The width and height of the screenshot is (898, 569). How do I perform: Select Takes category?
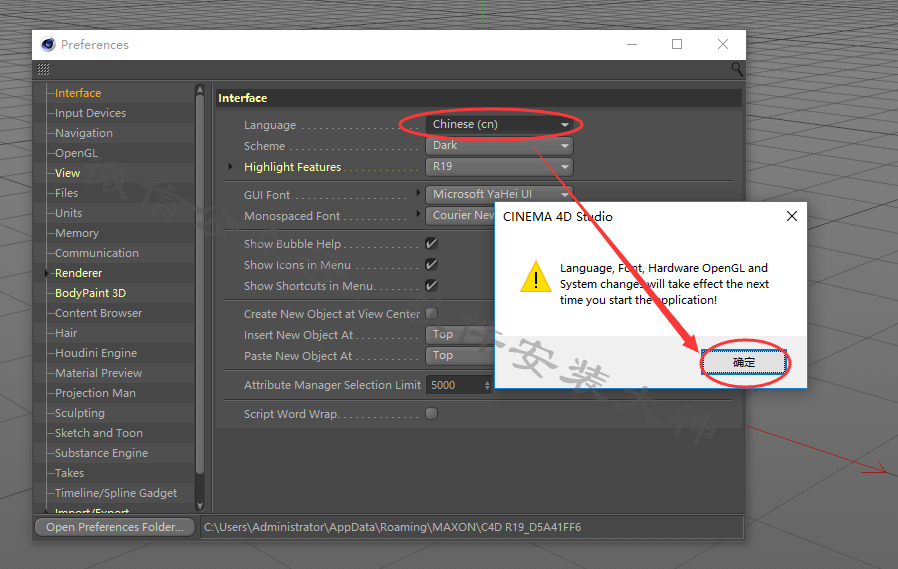(x=69, y=473)
